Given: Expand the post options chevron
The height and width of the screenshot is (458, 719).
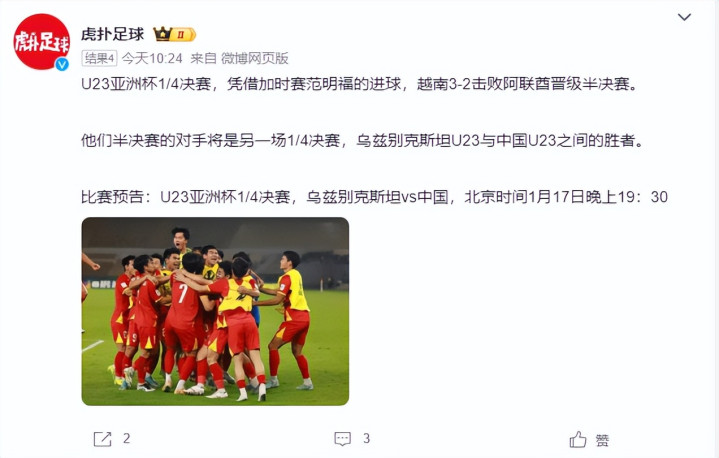Looking at the screenshot, I should (684, 17).
